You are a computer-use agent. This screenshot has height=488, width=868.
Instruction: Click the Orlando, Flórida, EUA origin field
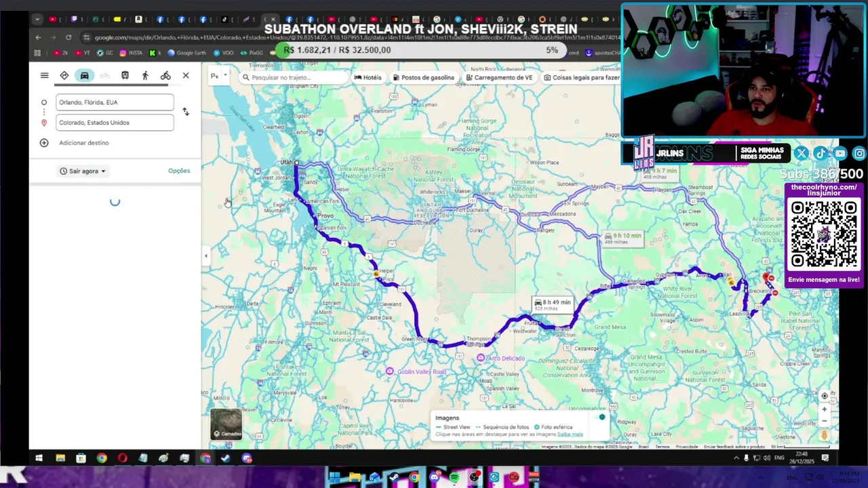click(115, 102)
